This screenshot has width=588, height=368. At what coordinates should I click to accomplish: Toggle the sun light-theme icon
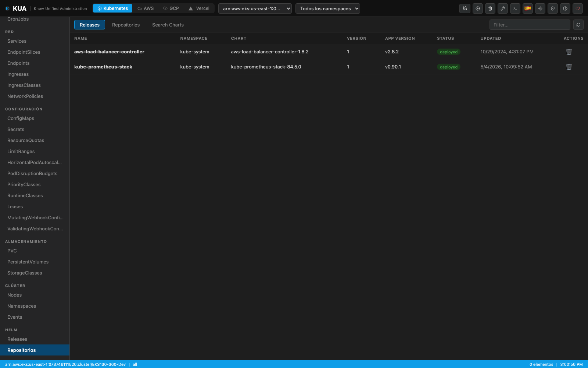pos(540,8)
